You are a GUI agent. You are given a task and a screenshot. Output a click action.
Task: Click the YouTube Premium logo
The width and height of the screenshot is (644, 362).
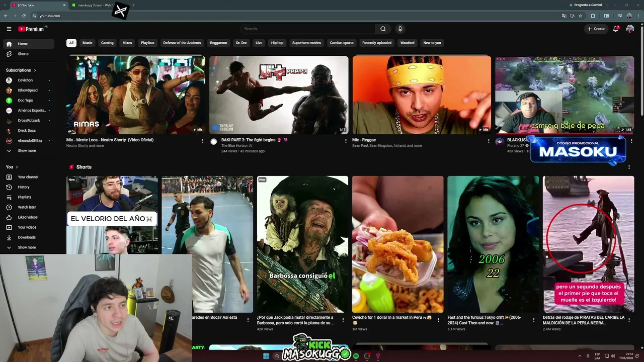click(x=31, y=29)
